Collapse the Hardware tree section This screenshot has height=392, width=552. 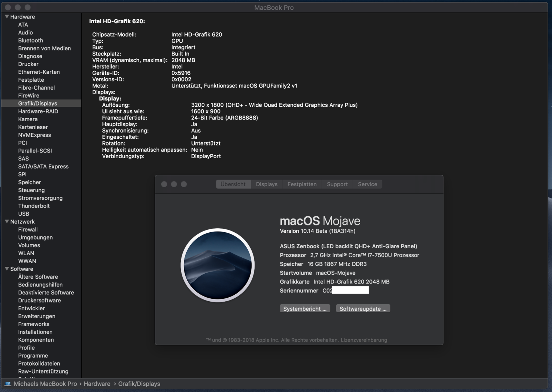click(x=7, y=17)
